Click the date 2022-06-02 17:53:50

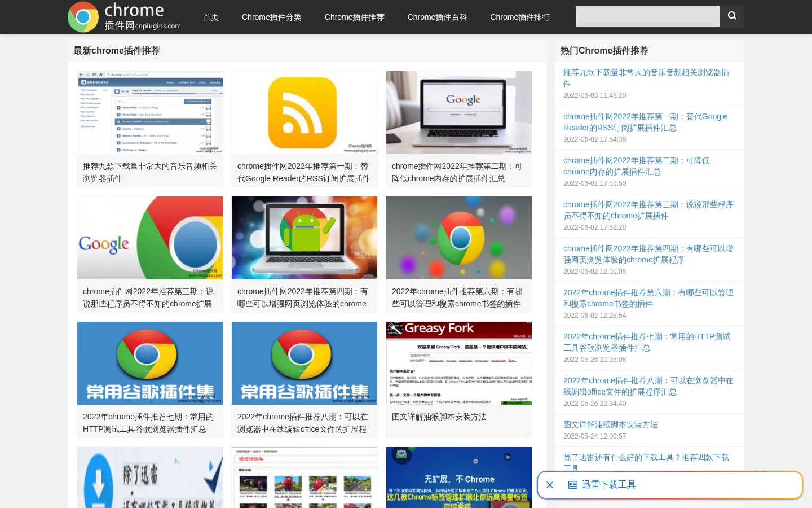pos(595,183)
